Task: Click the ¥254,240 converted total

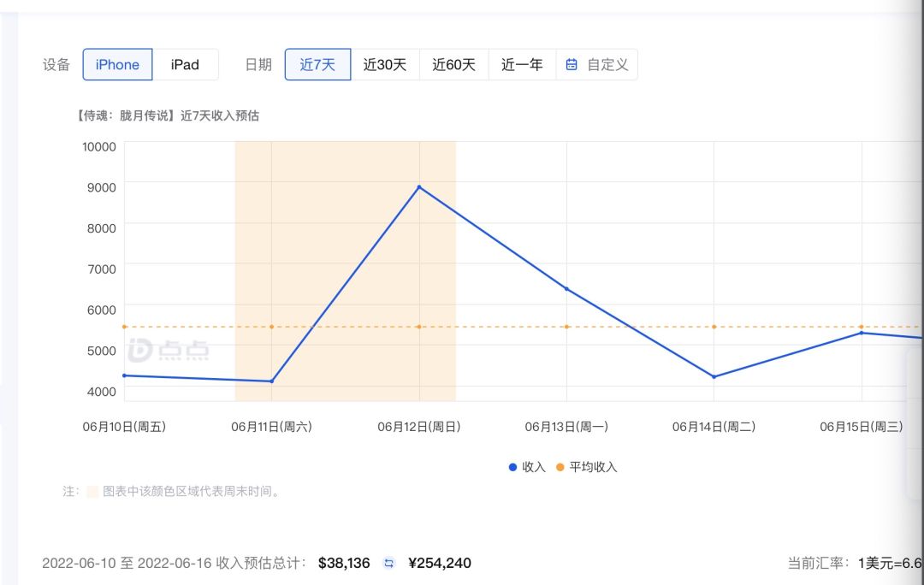Action: 440,564
